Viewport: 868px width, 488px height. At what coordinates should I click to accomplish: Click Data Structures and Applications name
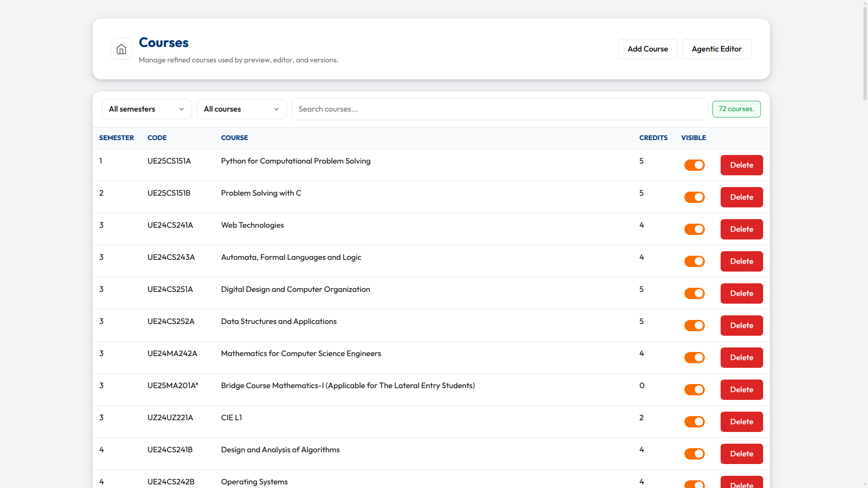(278, 321)
